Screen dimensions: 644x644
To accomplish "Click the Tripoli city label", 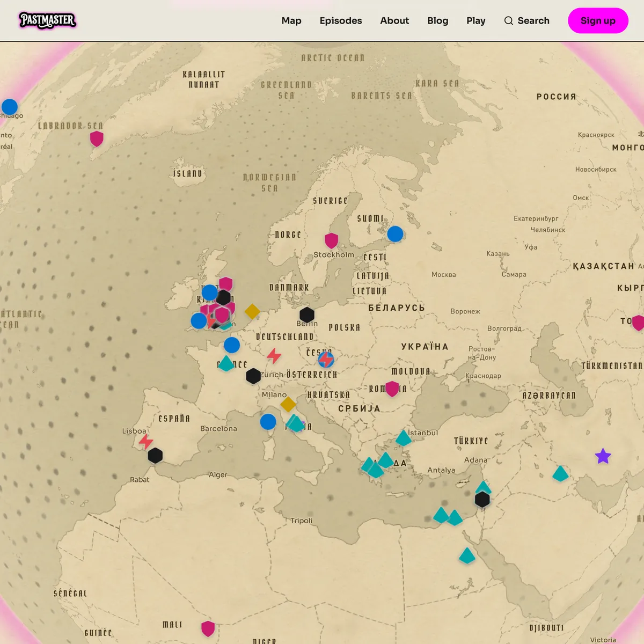I will pyautogui.click(x=301, y=521).
